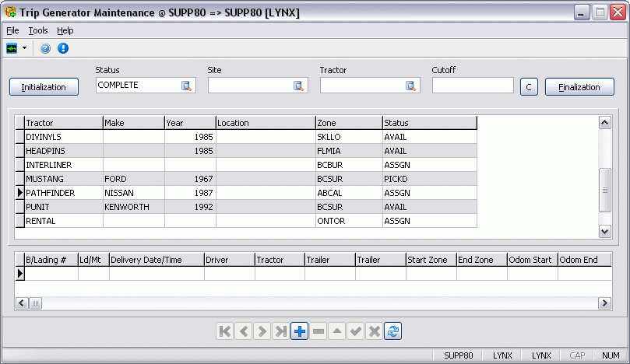This screenshot has height=364, width=630.
Task: Click the Zone column header
Action: 347,123
